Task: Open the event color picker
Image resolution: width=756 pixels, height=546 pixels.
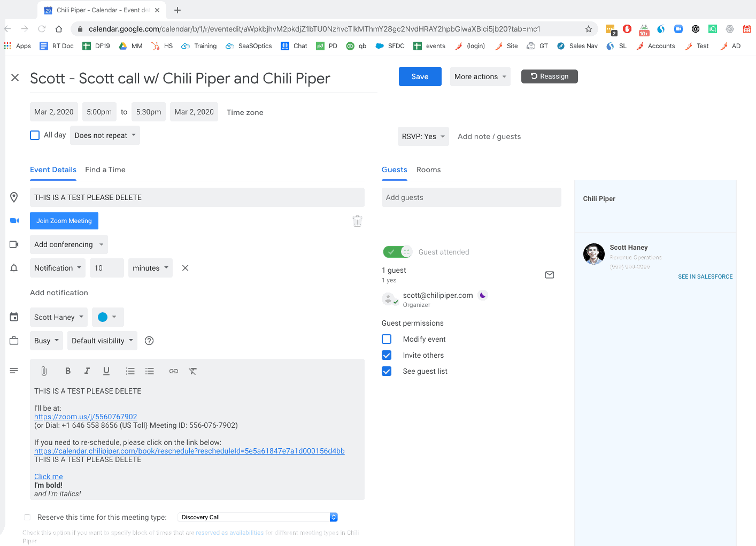Action: (108, 317)
